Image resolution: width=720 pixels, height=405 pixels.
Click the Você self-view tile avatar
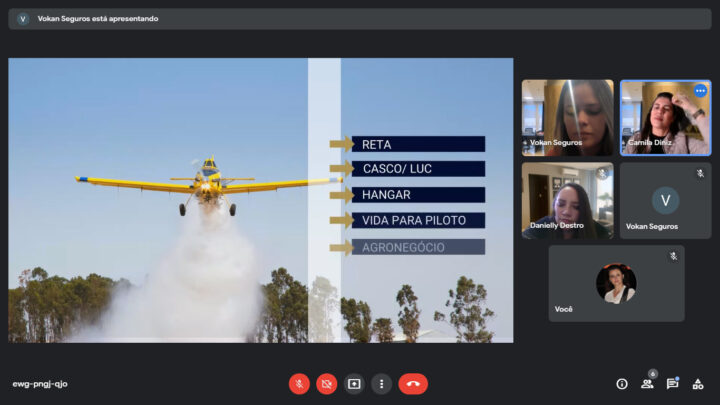click(616, 283)
